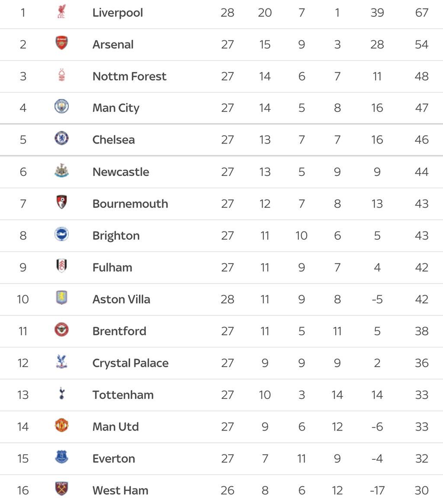This screenshot has width=443, height=504.
Task: Open the Everton team link
Action: [x=114, y=459]
